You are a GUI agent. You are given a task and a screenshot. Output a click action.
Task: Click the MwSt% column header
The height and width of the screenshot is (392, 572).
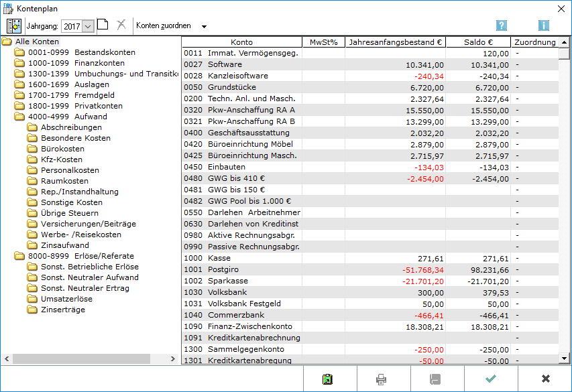324,42
